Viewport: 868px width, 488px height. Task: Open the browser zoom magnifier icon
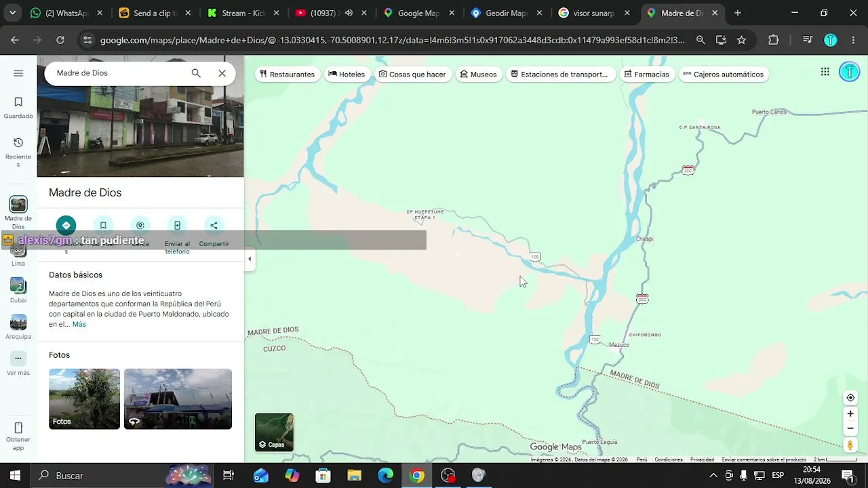tap(701, 40)
